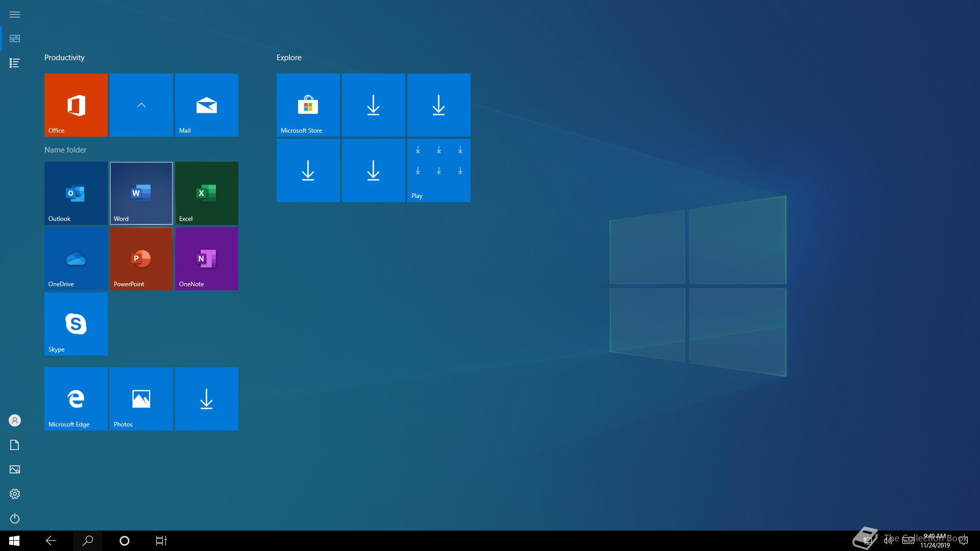Viewport: 980px width, 551px height.
Task: Open the network status tray icon
Action: [x=867, y=541]
